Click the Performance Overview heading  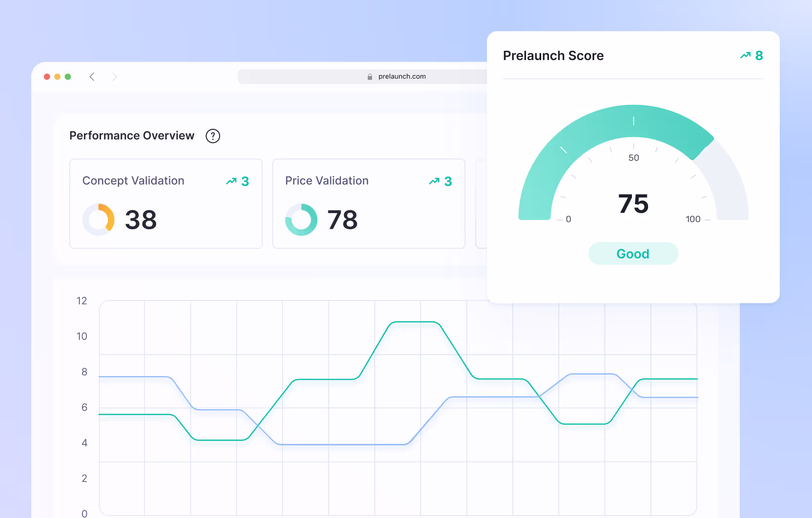pyautogui.click(x=132, y=136)
